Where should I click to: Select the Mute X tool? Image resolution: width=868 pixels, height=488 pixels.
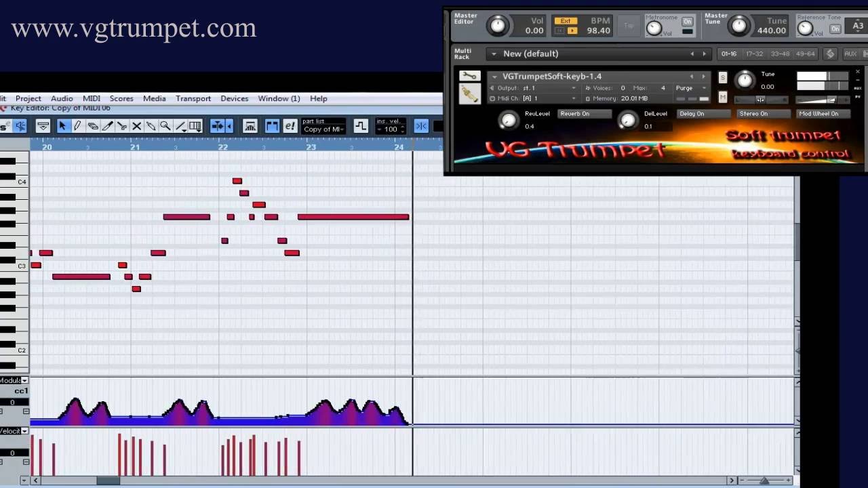pos(136,126)
